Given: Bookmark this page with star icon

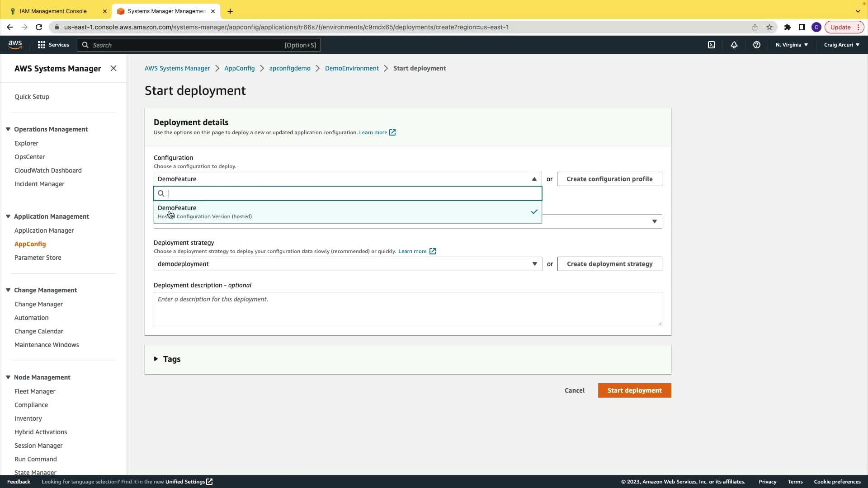Looking at the screenshot, I should click(x=769, y=27).
